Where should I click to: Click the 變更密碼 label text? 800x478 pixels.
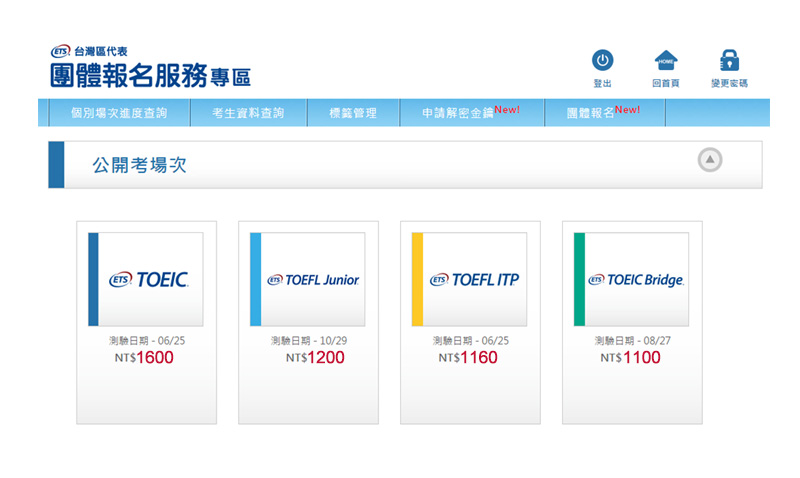pos(730,83)
